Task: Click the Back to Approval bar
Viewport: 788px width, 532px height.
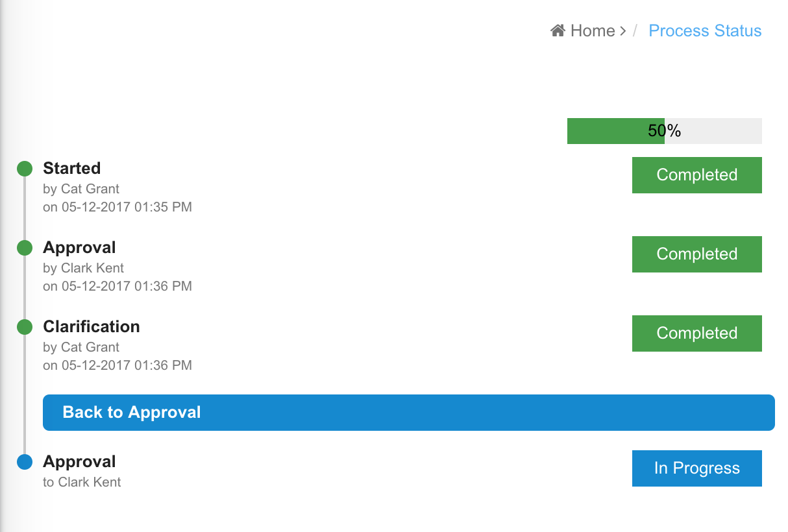Action: (x=408, y=413)
